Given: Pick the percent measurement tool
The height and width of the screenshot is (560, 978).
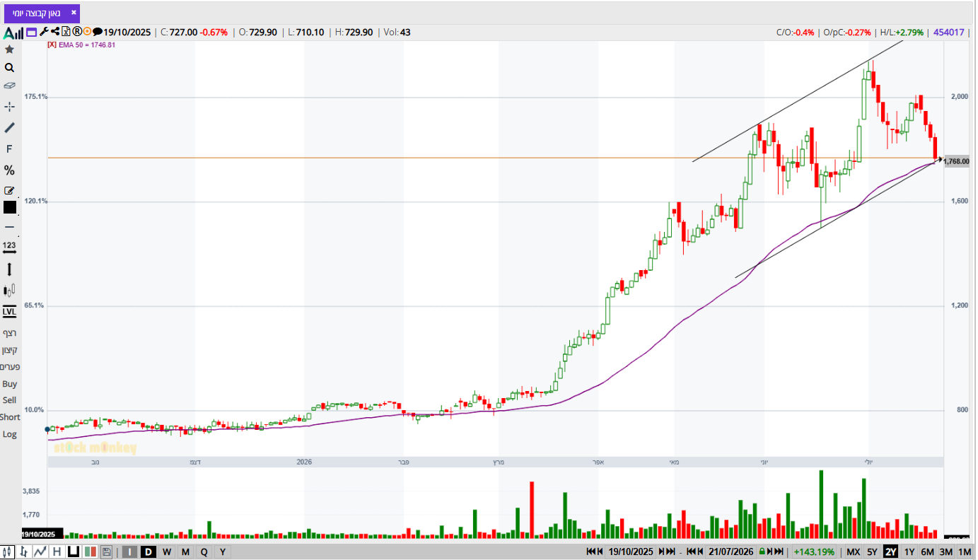Looking at the screenshot, I should coord(9,170).
